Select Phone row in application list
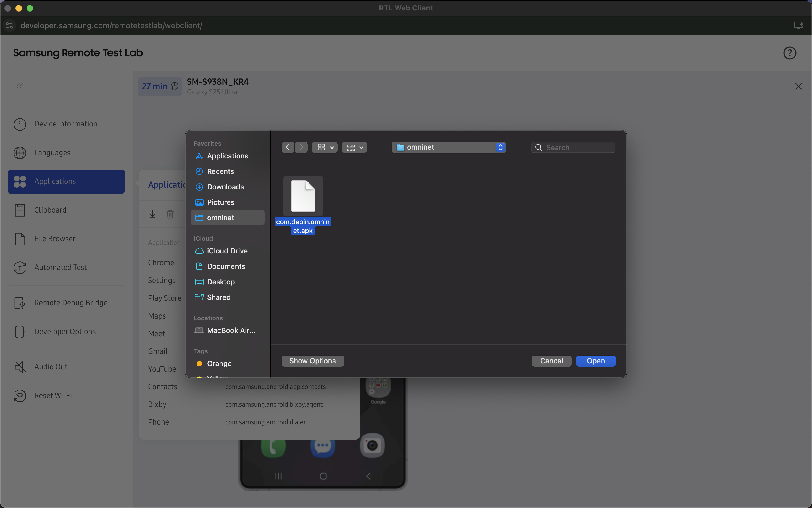This screenshot has height=508, width=812. (249, 422)
